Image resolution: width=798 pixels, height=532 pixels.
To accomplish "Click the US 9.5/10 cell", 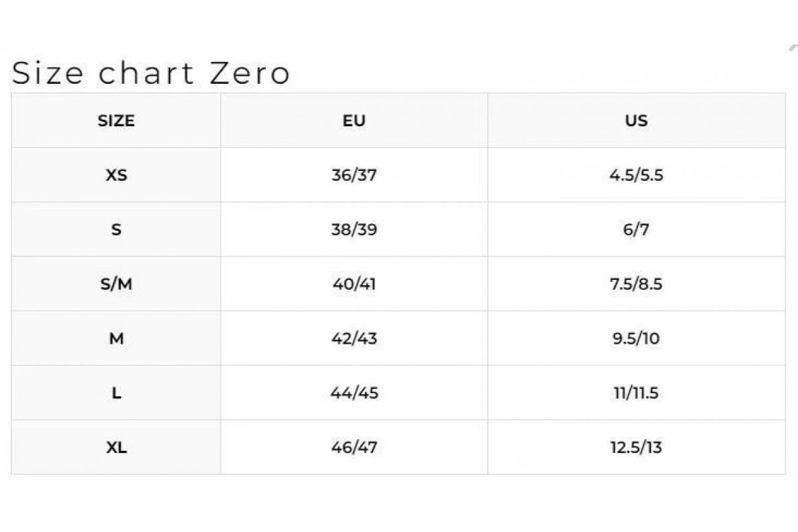I will pos(636,338).
